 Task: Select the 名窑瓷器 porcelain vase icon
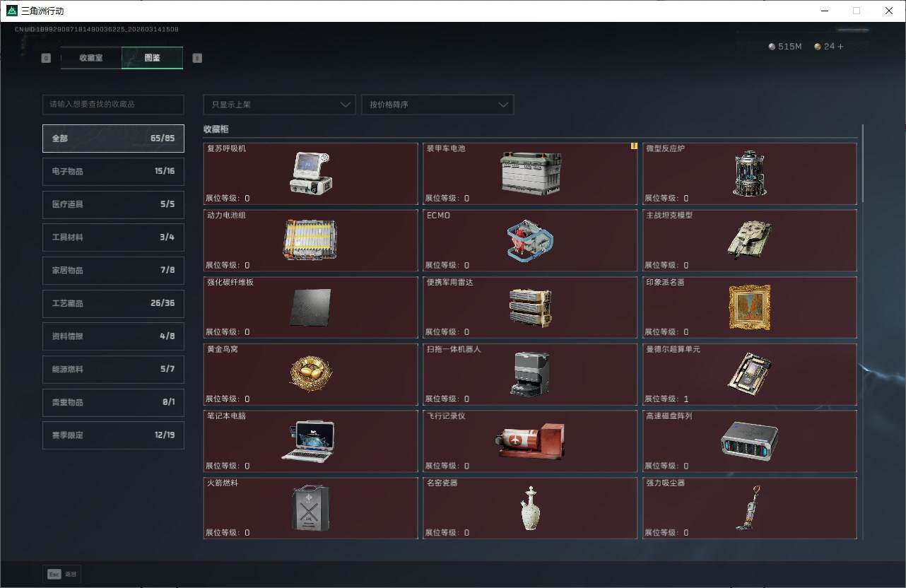[x=530, y=508]
